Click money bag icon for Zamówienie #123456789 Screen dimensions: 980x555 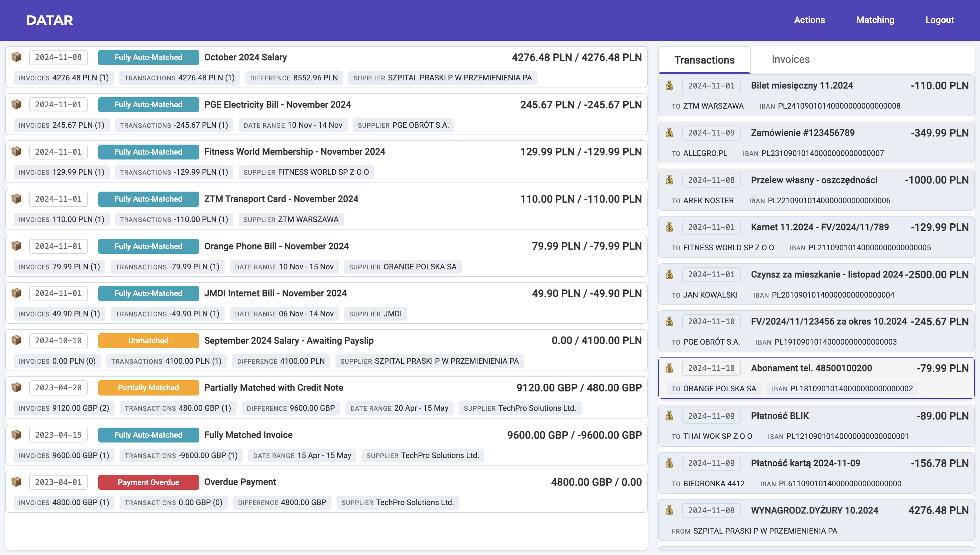(x=669, y=133)
